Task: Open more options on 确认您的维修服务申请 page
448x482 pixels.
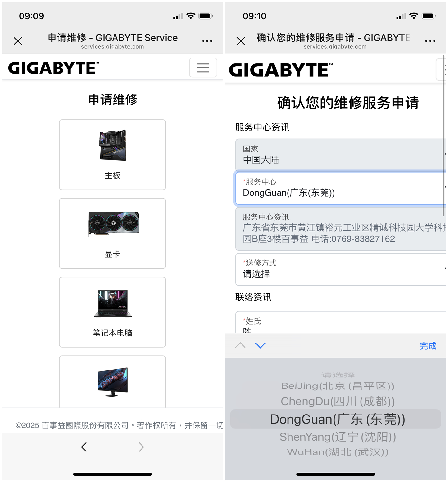Action: [430, 41]
